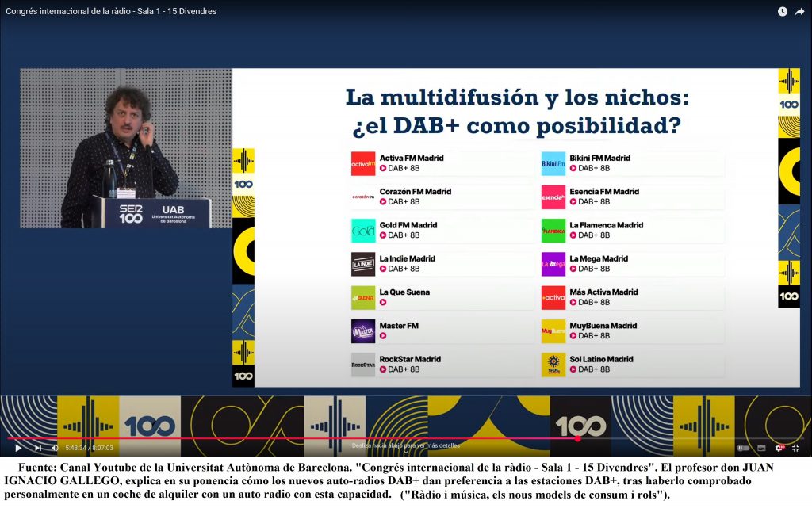Image resolution: width=812 pixels, height=512 pixels.
Task: Click the Corazón FM Madrid logo
Action: [x=363, y=197]
